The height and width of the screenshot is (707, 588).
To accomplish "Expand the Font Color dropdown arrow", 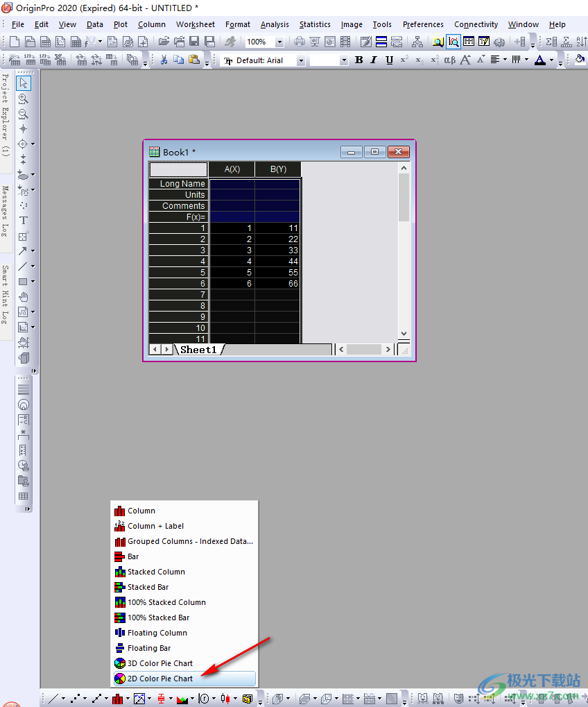I will [x=551, y=60].
